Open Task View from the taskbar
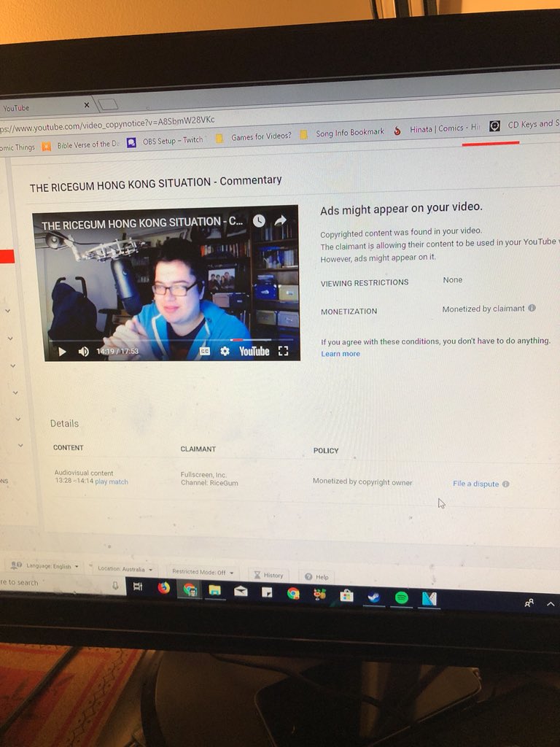 point(138,587)
